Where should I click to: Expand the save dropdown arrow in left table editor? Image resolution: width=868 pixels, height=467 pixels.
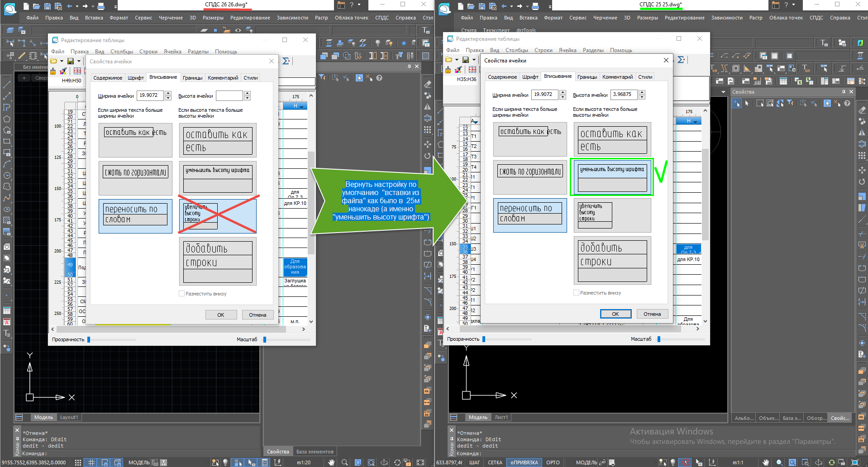point(79,61)
